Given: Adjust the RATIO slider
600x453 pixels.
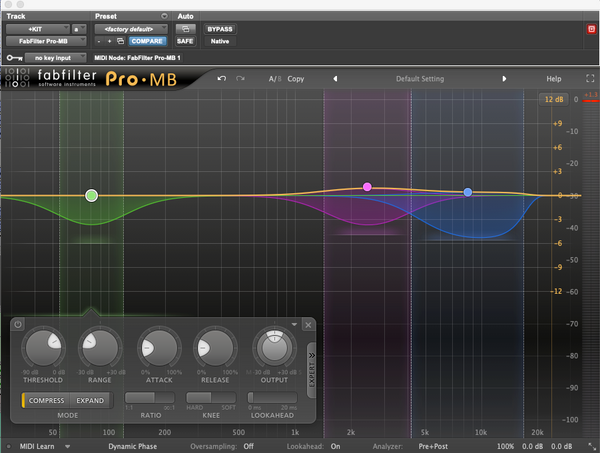Looking at the screenshot, I should tap(150, 398).
